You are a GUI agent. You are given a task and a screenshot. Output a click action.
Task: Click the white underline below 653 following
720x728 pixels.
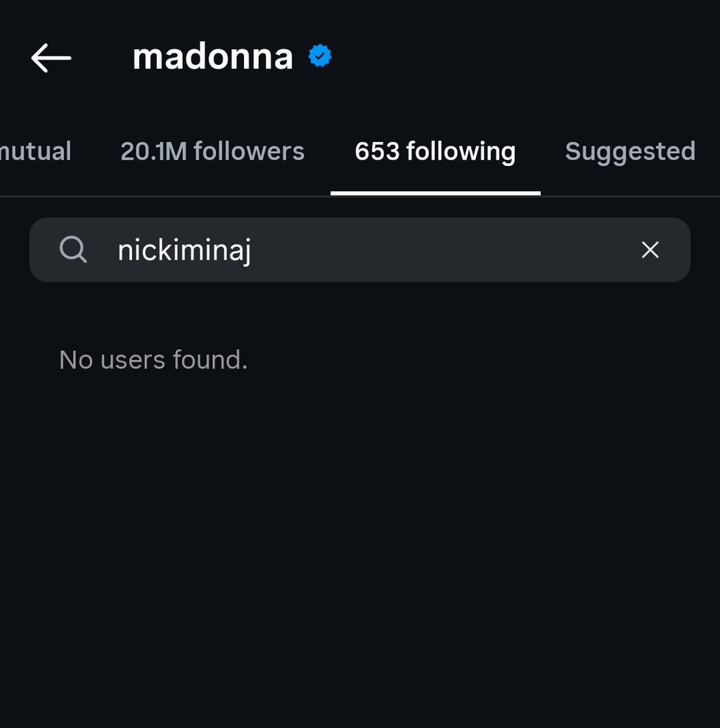[435, 193]
